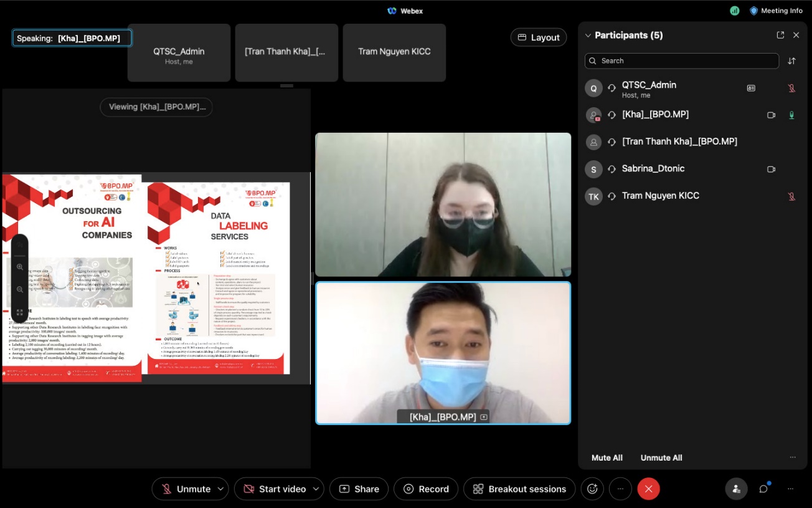Click [Tran Thanh Kha] avatar icon

593,142
